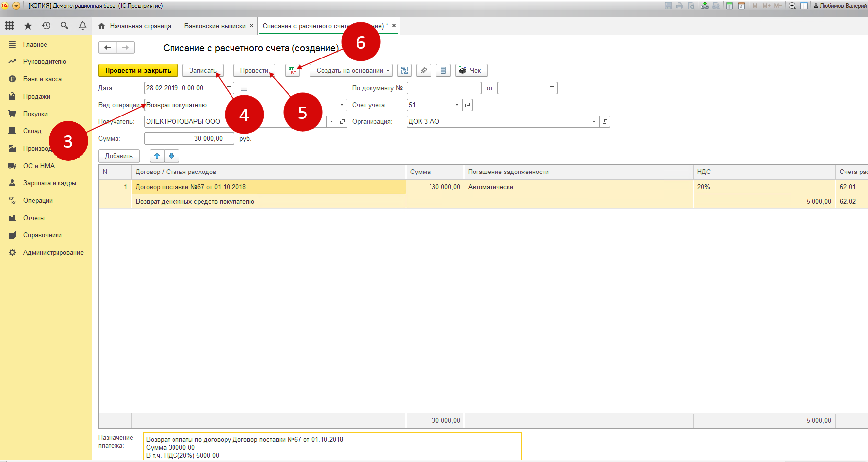The width and height of the screenshot is (868, 462).
Task: Expand the Вид операции dropdown
Action: pyautogui.click(x=342, y=105)
